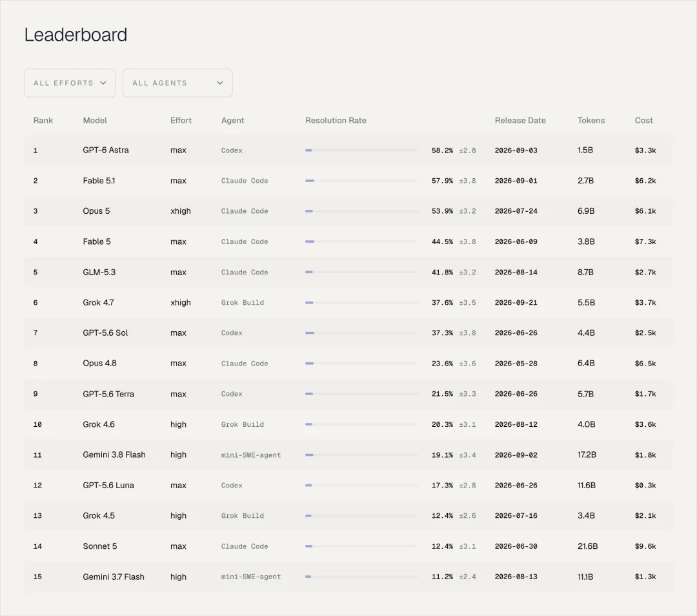Expand the All Agents filter dropdown
This screenshot has width=697, height=616.
tap(177, 83)
